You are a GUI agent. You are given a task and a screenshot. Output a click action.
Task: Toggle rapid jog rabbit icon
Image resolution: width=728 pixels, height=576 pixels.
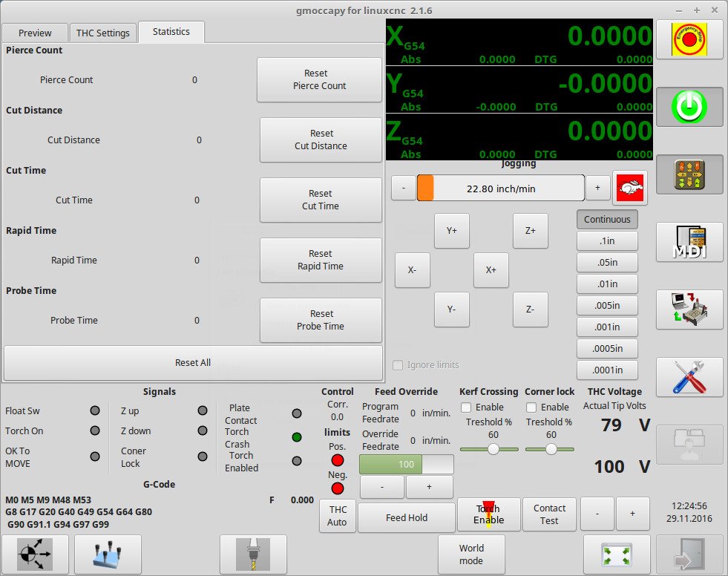click(630, 188)
